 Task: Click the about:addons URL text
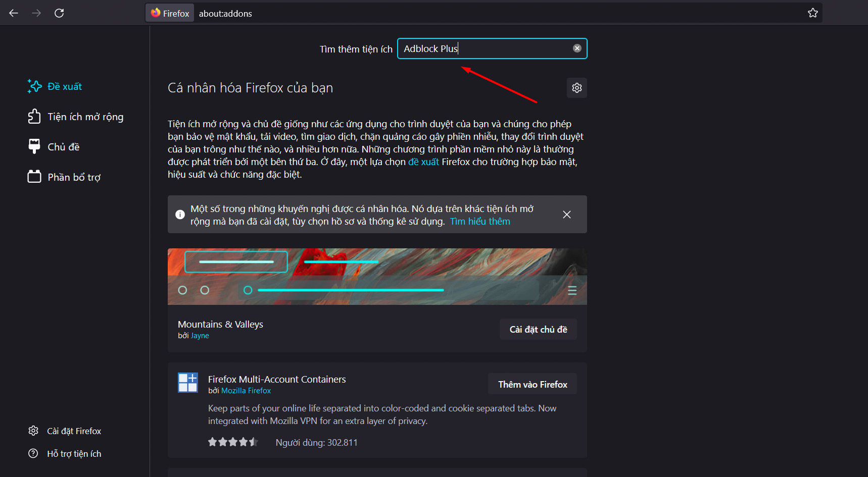[x=225, y=14]
